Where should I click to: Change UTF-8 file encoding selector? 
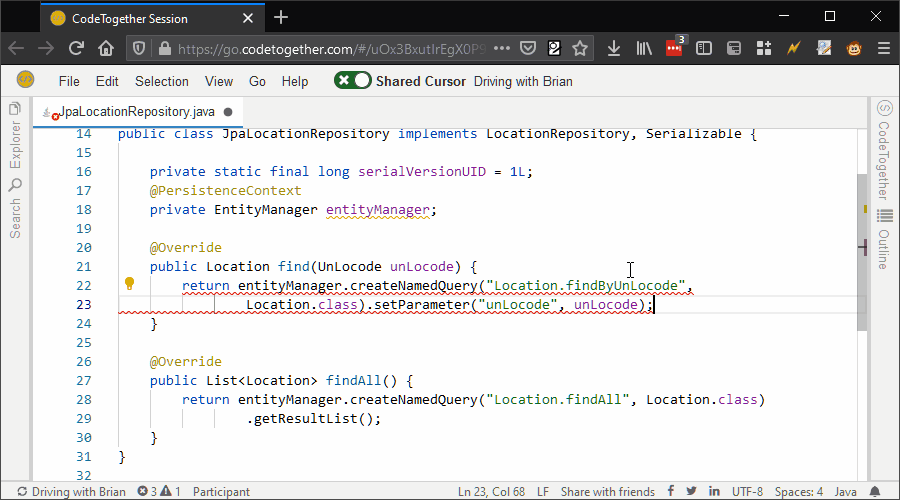(747, 491)
